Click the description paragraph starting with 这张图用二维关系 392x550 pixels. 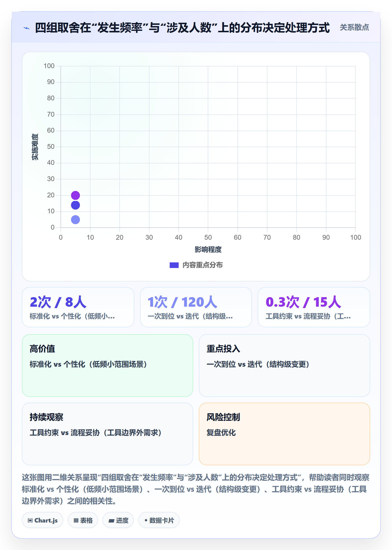tap(196, 489)
